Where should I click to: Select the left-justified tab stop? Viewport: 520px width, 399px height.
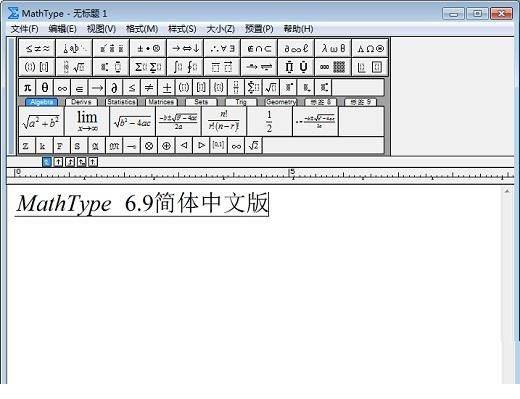[47, 162]
